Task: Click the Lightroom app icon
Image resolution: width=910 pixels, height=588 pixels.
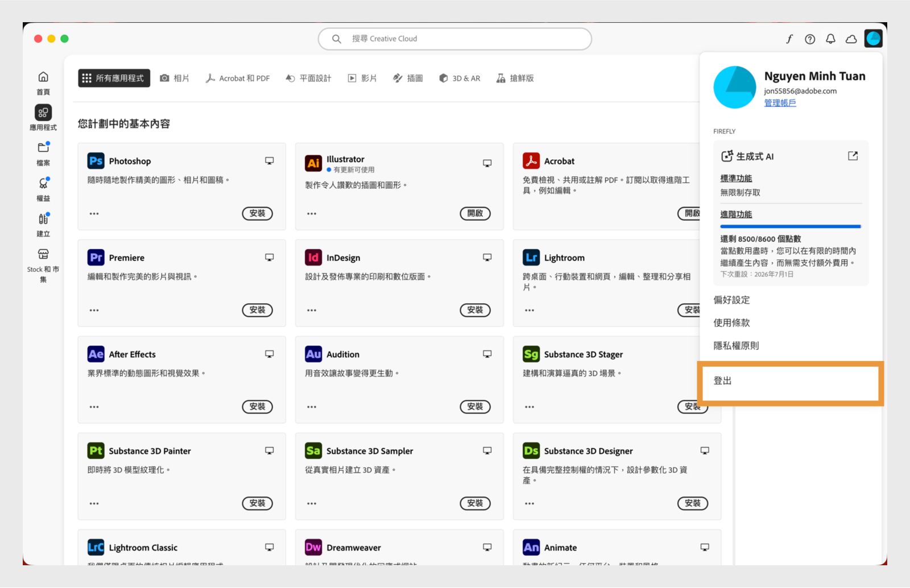Action: [531, 258]
